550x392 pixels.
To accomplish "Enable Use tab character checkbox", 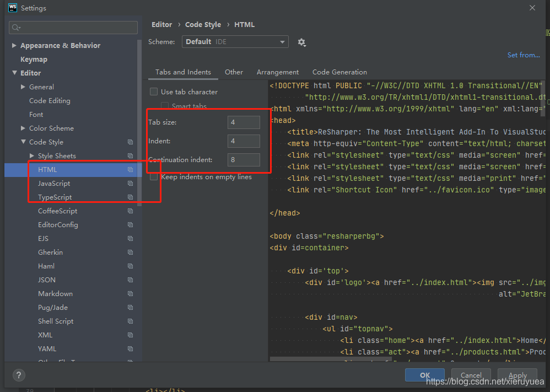I will click(154, 92).
